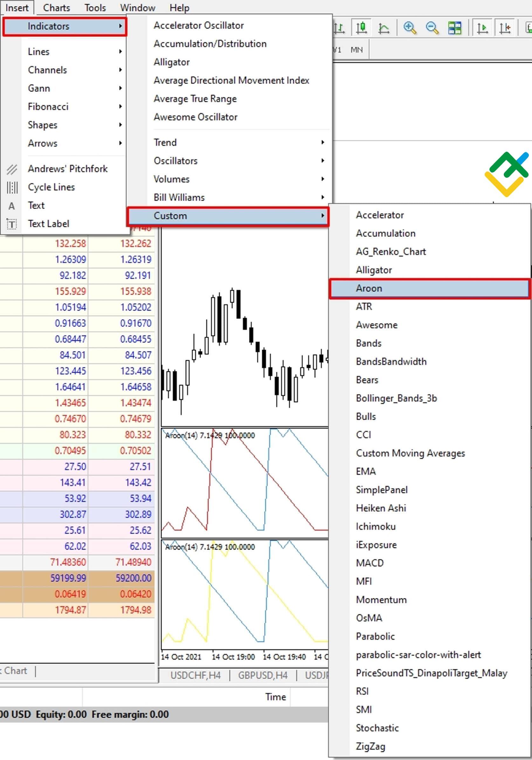The height and width of the screenshot is (760, 532).
Task: Select candlestick chart display mode
Action: 362,28
